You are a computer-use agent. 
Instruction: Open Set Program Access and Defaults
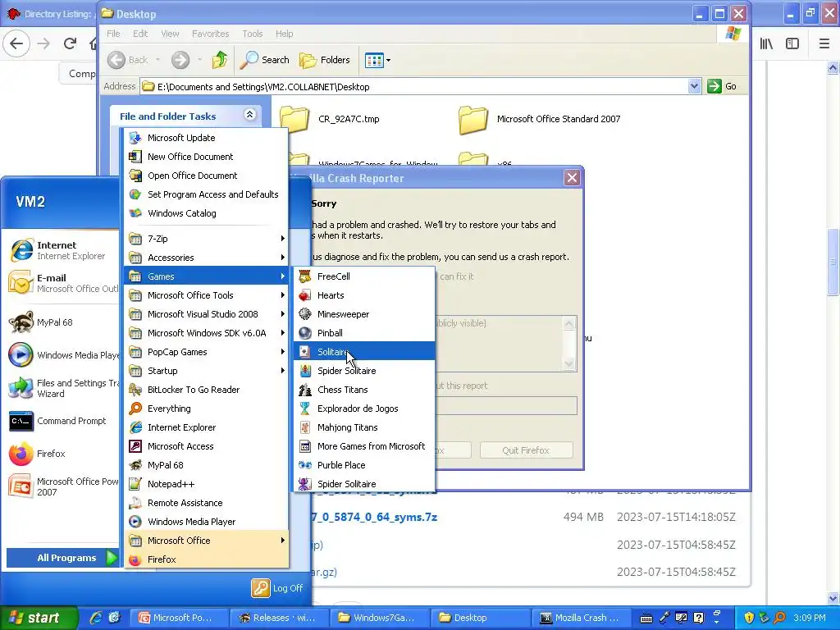(x=206, y=194)
